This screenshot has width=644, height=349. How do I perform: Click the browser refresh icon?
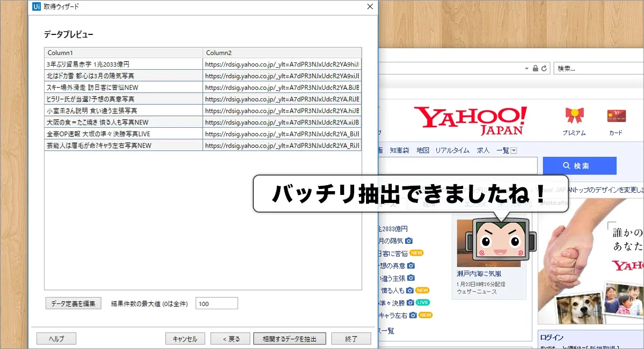coord(544,69)
